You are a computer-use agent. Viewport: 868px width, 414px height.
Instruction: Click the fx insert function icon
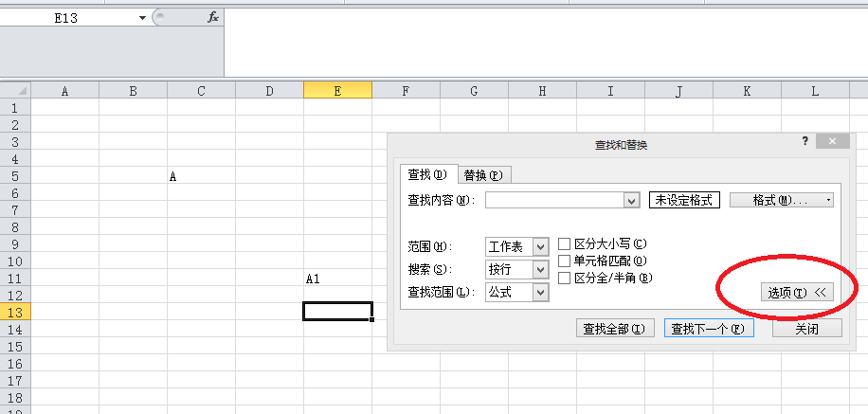point(213,18)
